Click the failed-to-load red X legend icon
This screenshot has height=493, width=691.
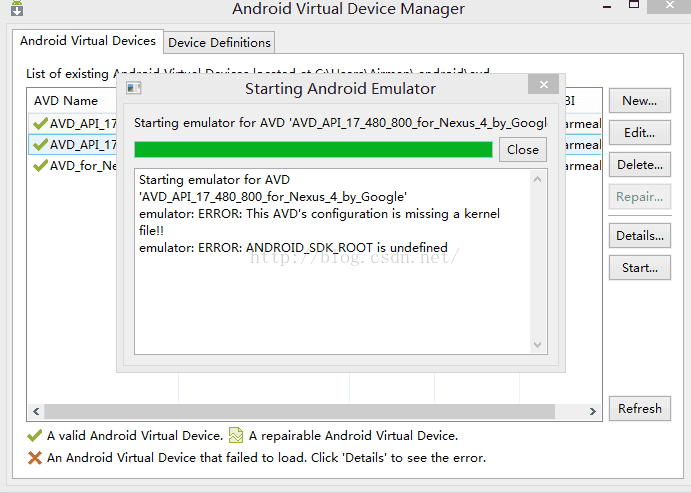tap(35, 458)
